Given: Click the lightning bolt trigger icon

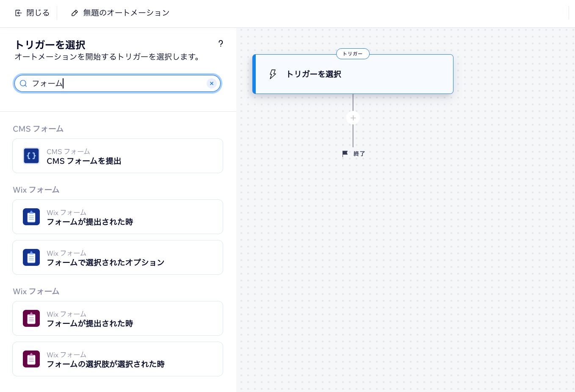Looking at the screenshot, I should (x=273, y=75).
